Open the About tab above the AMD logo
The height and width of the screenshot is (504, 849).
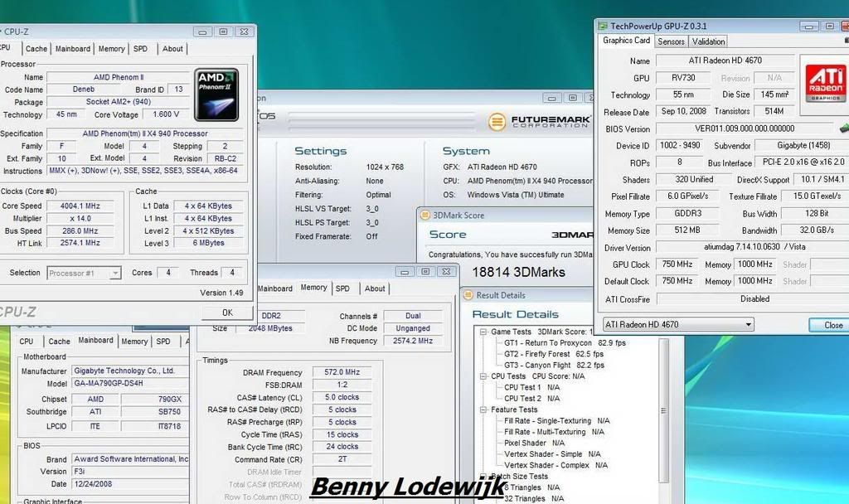point(172,49)
